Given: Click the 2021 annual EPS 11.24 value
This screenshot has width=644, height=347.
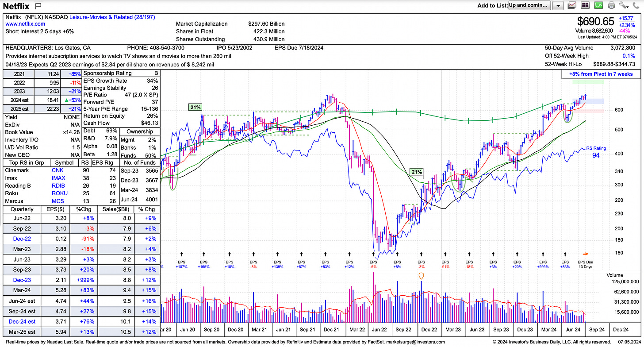Looking at the screenshot, I should coord(53,74).
